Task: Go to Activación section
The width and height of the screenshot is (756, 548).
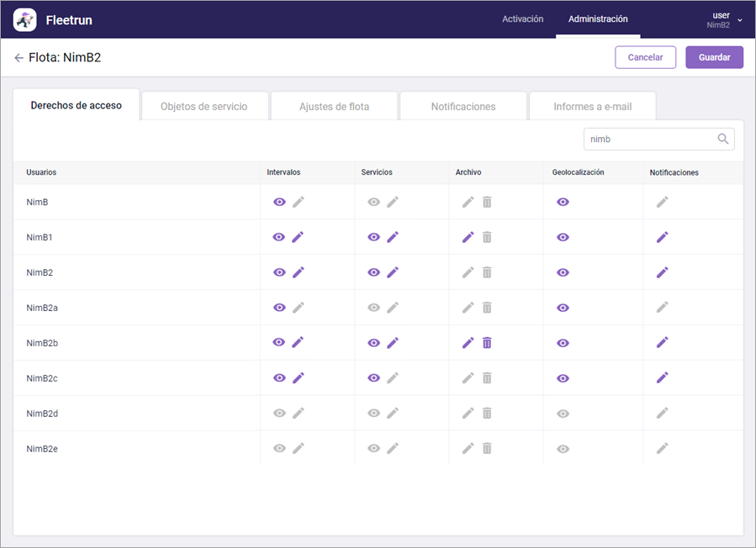Action: [522, 19]
